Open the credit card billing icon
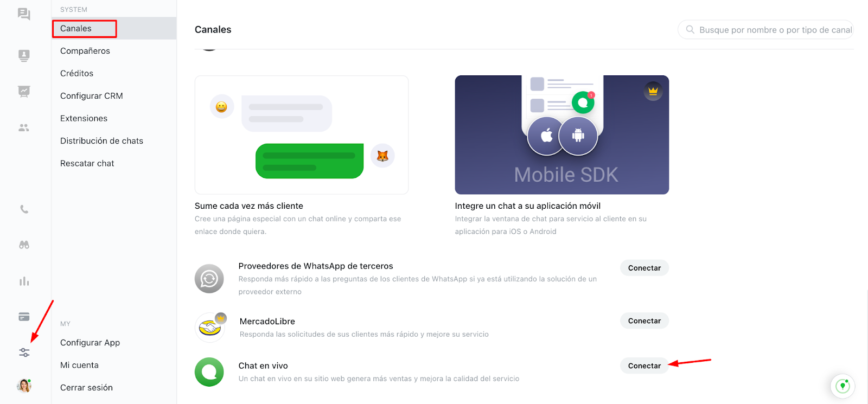Image resolution: width=868 pixels, height=404 pixels. pyautogui.click(x=24, y=317)
